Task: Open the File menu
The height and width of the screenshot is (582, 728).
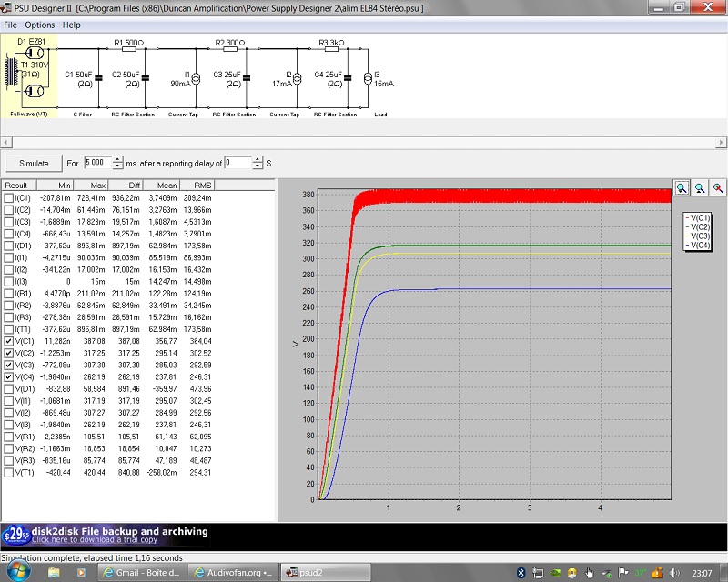Action: pos(10,25)
